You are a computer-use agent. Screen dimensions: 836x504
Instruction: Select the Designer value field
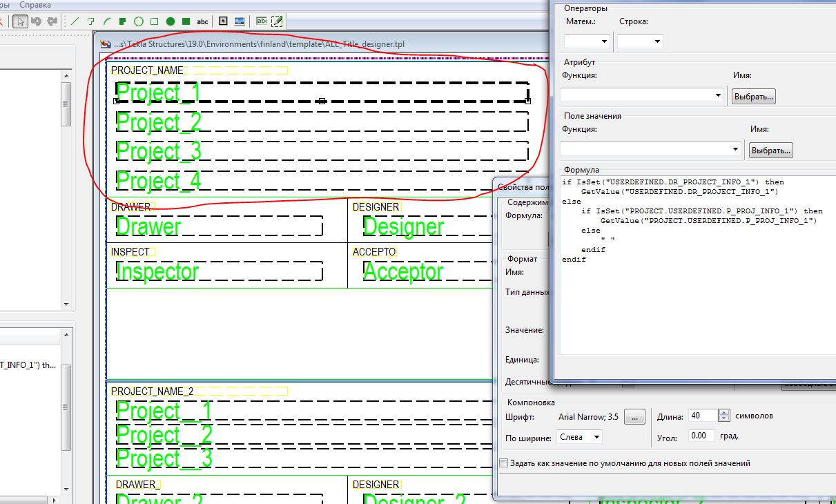(x=428, y=226)
